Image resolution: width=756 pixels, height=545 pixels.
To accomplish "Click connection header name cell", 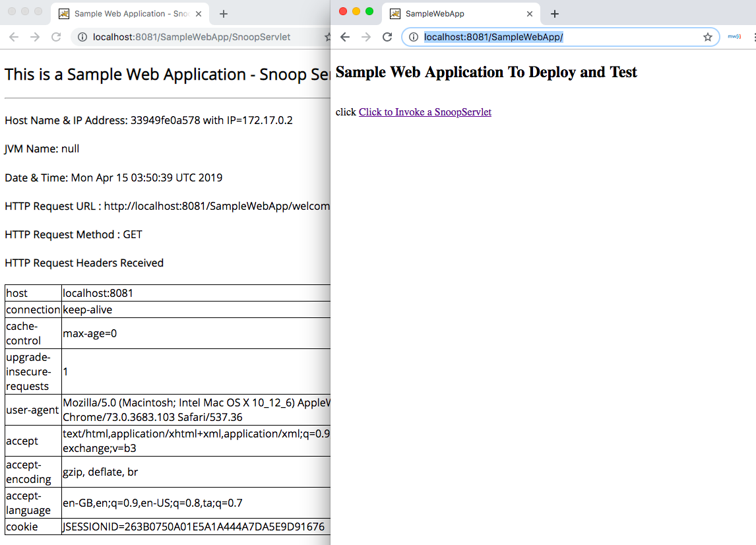I will click(33, 309).
